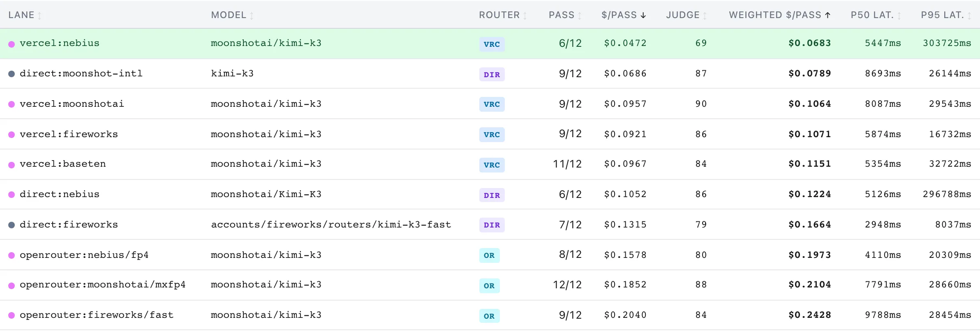Click the pink dot beside openrouter:moonshotai/mxfp4

tap(12, 285)
